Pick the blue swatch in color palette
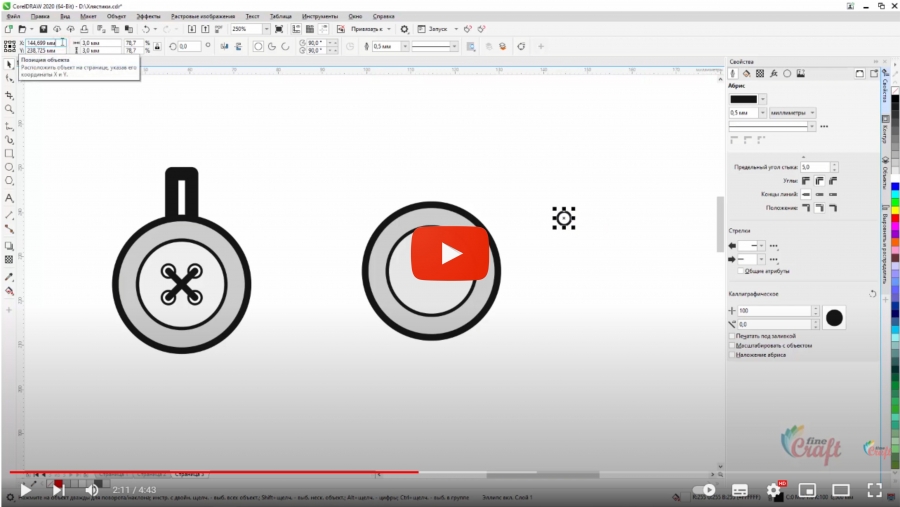900x507 pixels. pyautogui.click(x=895, y=187)
